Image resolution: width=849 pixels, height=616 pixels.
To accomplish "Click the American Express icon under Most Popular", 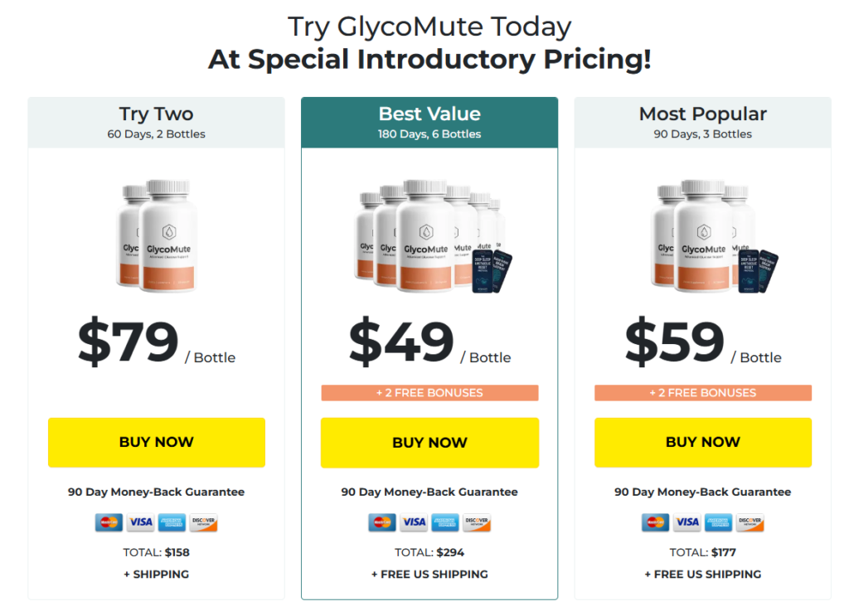I will pyautogui.click(x=718, y=522).
